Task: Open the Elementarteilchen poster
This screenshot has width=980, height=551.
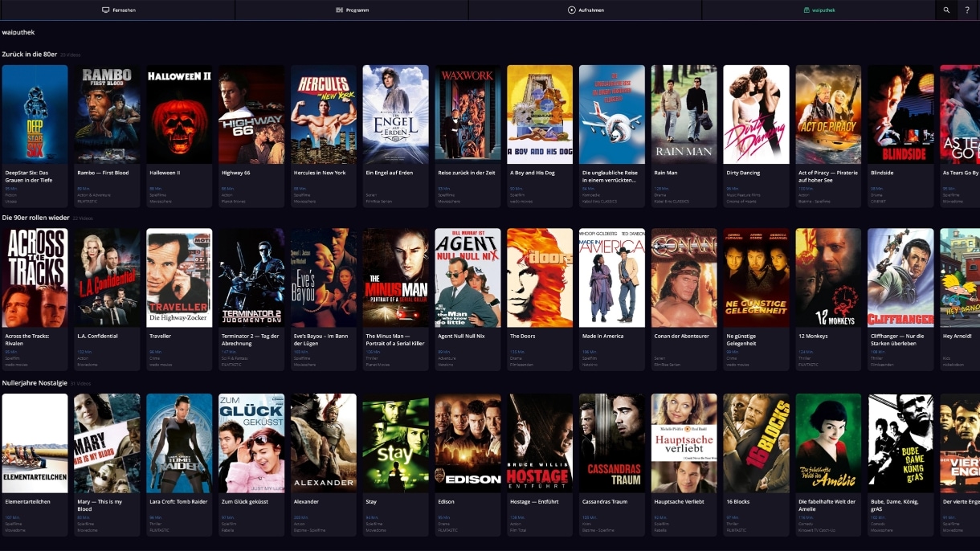Action: (x=35, y=443)
